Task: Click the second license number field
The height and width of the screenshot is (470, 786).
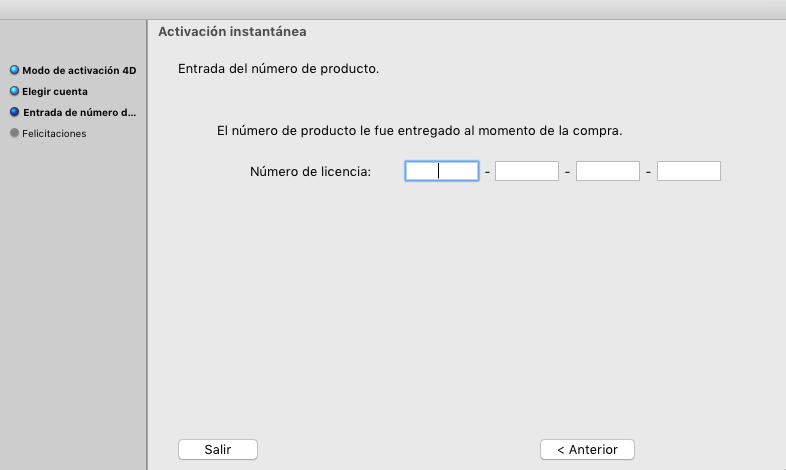Action: (527, 171)
